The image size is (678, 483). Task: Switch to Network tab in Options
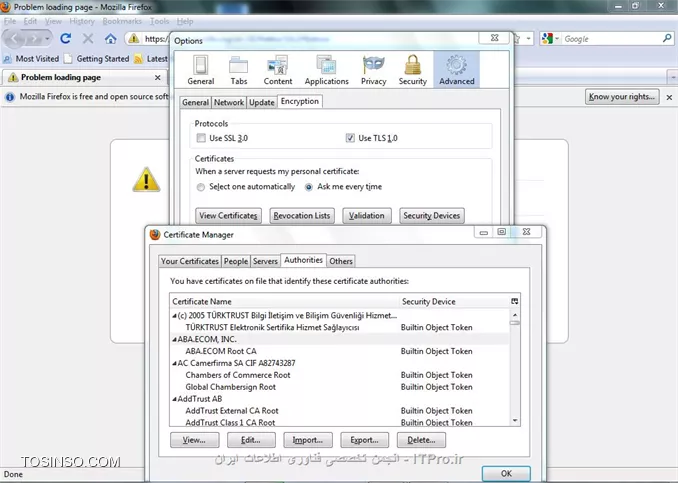pyautogui.click(x=229, y=102)
